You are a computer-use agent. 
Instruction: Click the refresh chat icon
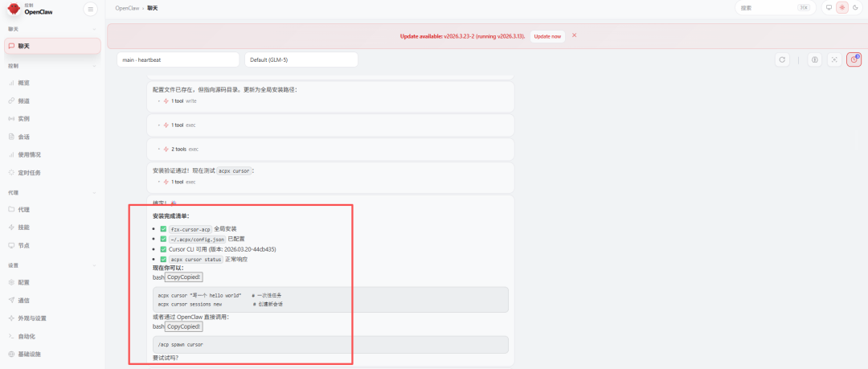[782, 59]
